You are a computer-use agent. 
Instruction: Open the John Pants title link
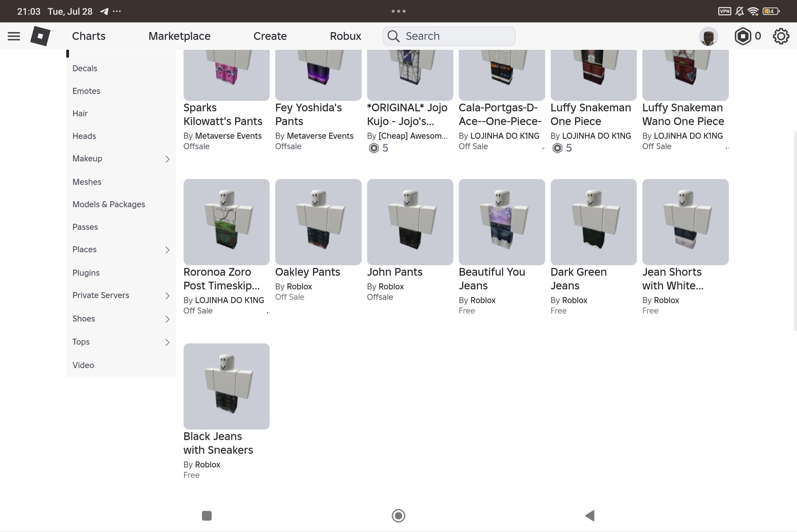tap(394, 272)
